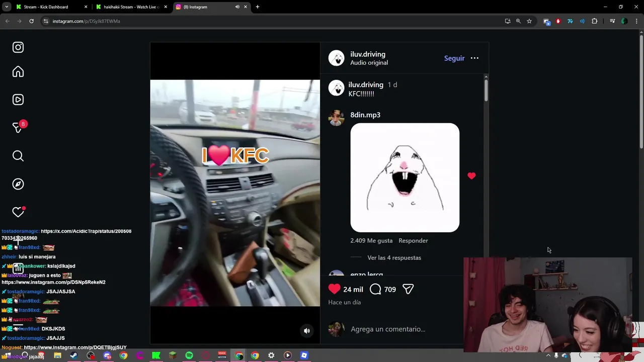The width and height of the screenshot is (644, 362).
Task: Open Instagram logo in the sidebar
Action: tap(18, 47)
